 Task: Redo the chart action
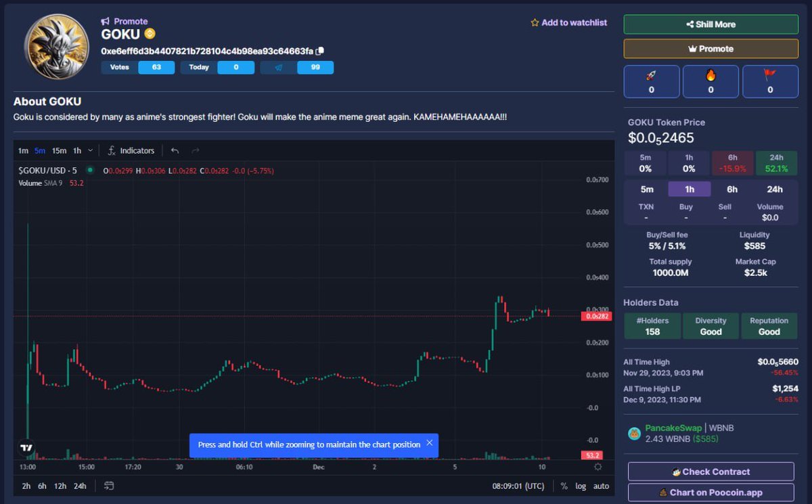pos(196,151)
